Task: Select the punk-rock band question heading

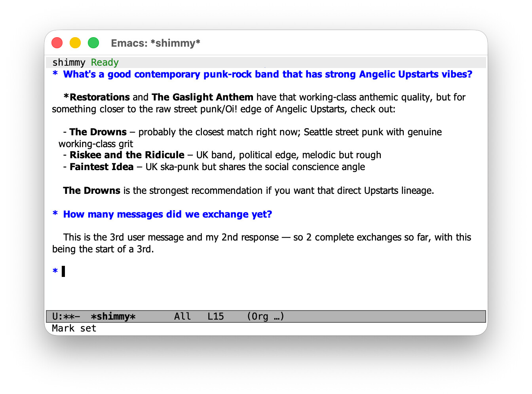Action: point(268,74)
